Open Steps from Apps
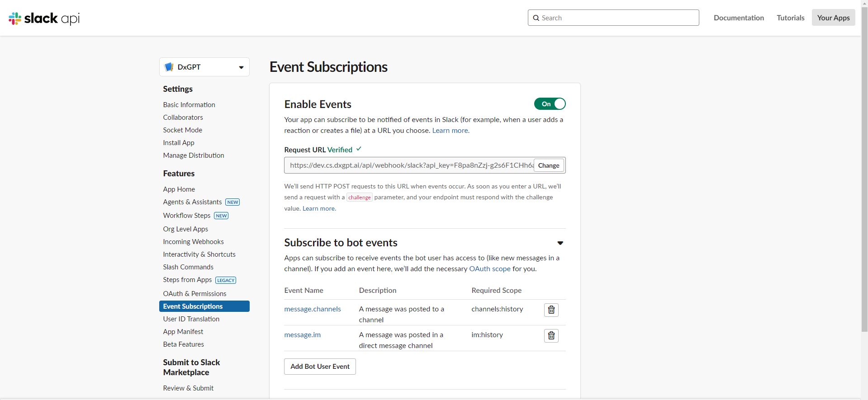The image size is (868, 400). tap(187, 280)
